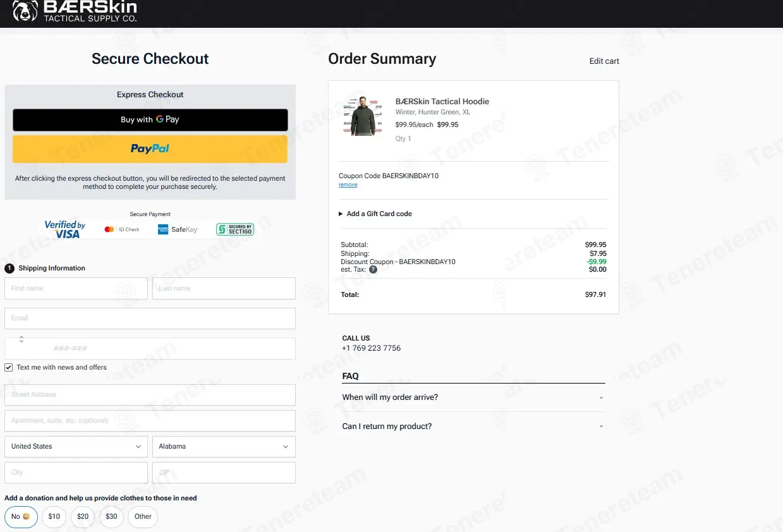Click the Last name input field
Viewport: 783px width, 532px height.
tap(224, 288)
